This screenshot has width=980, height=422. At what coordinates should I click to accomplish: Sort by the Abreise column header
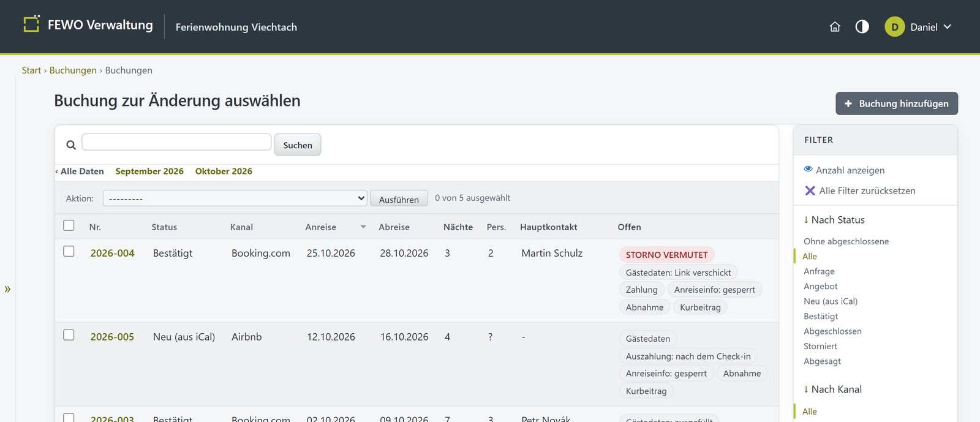[394, 227]
